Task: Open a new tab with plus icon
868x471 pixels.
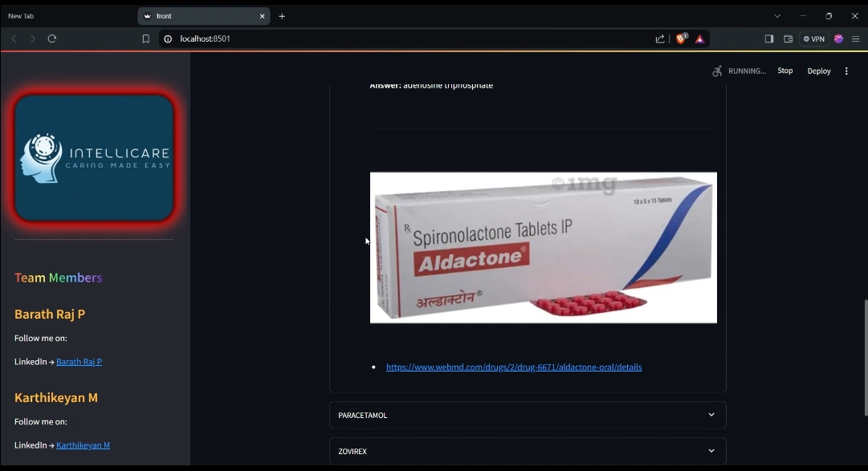Action: point(282,16)
